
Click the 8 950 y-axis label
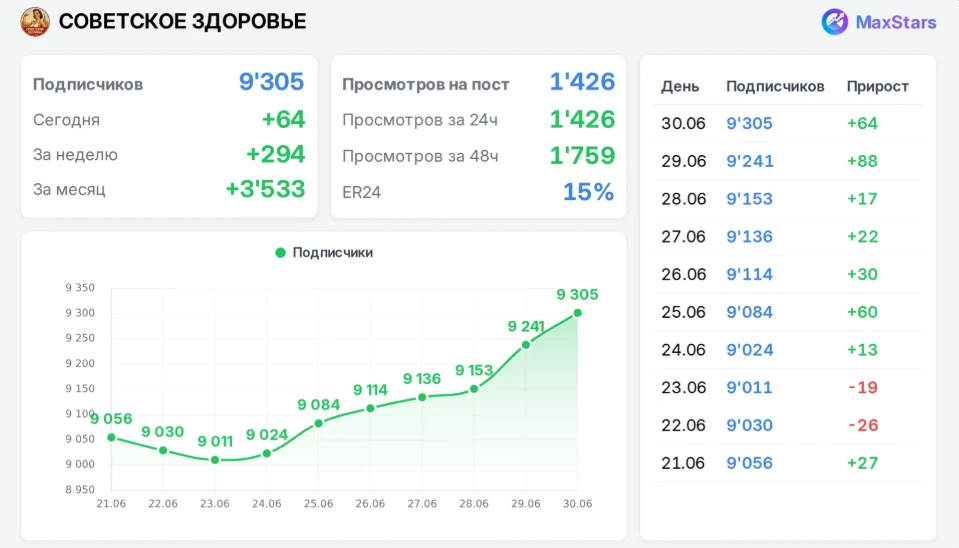pyautogui.click(x=80, y=489)
